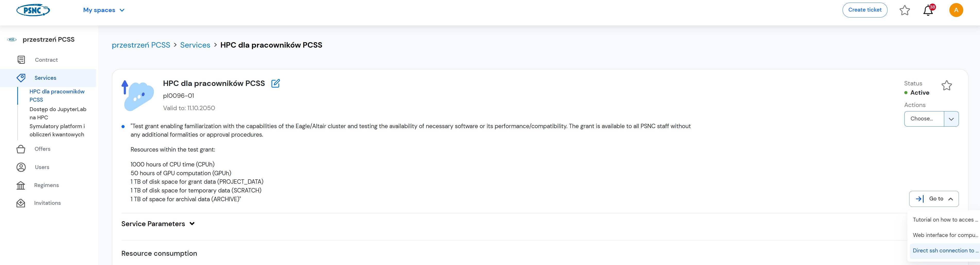Go to Services breadcrumb link
This screenshot has height=265, width=980.
click(195, 45)
